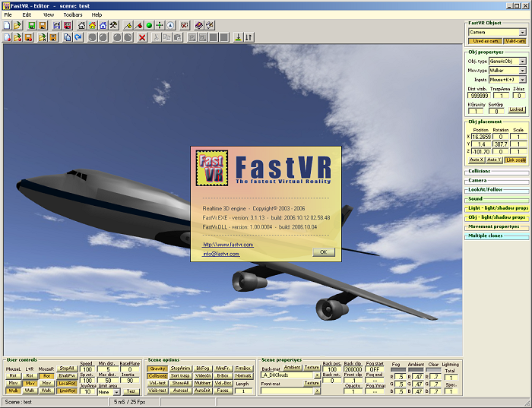Open the Edit menu
The height and width of the screenshot is (408, 532).
click(27, 15)
